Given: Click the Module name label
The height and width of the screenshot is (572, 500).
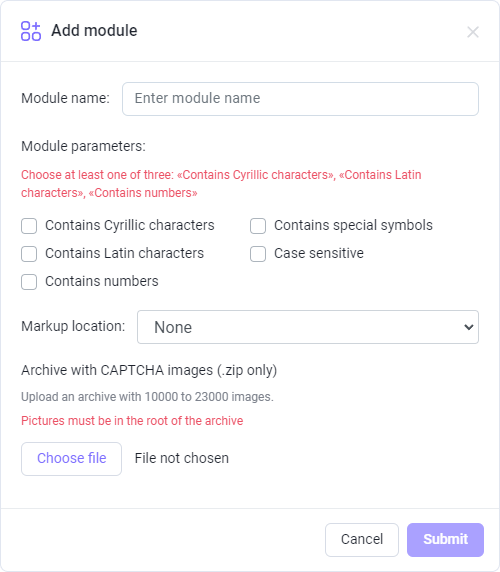Looking at the screenshot, I should [x=65, y=98].
